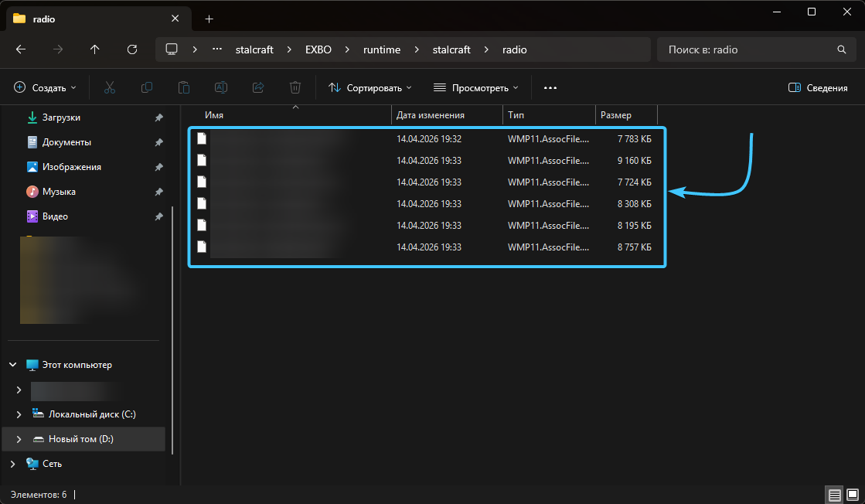Click the Paste clipboard icon

[x=183, y=88]
